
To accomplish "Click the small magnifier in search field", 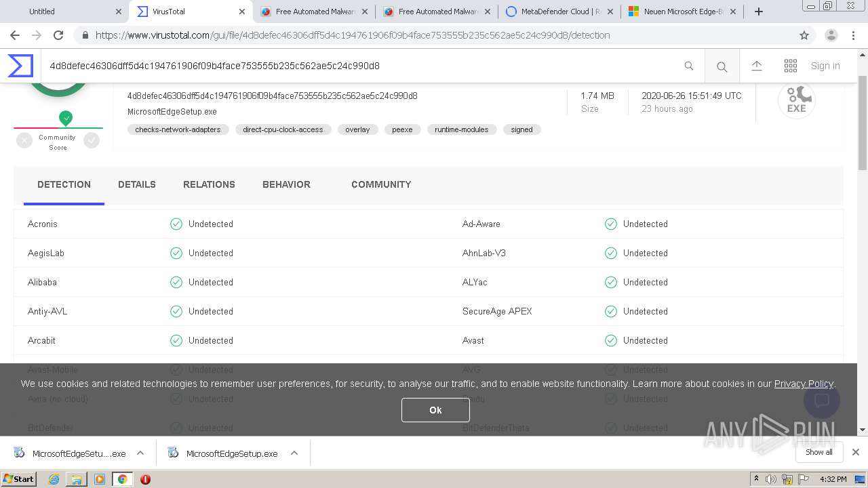I will coord(689,66).
